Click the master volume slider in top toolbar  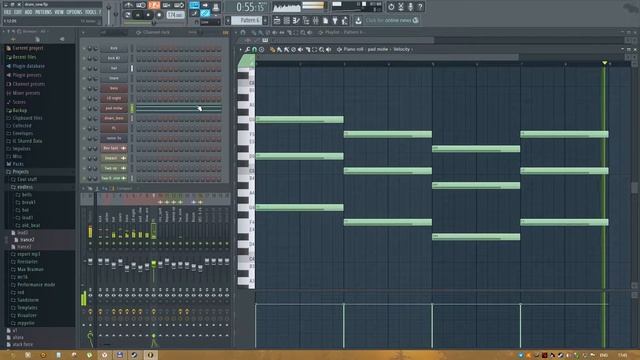click(109, 12)
